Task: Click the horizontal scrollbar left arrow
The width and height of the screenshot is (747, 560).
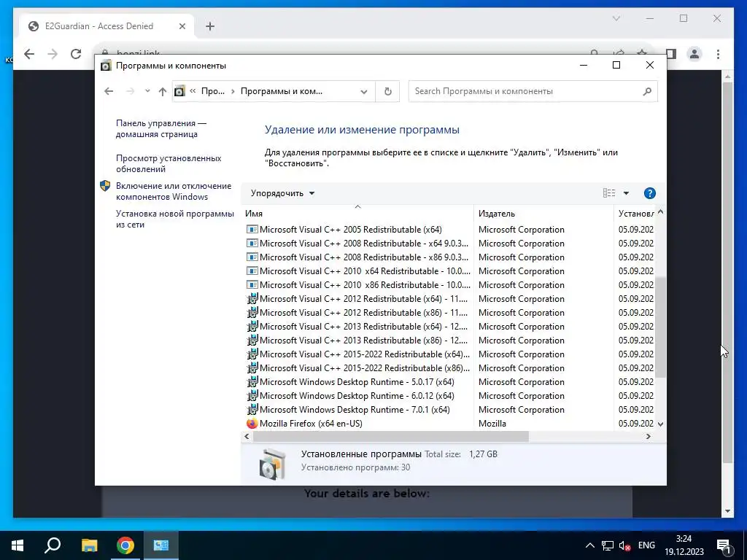Action: point(247,436)
